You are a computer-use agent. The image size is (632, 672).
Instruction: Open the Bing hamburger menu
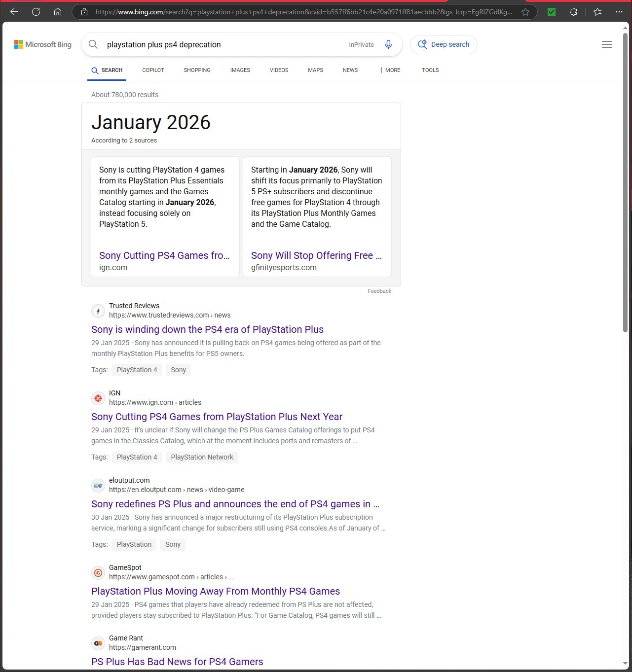[x=607, y=44]
